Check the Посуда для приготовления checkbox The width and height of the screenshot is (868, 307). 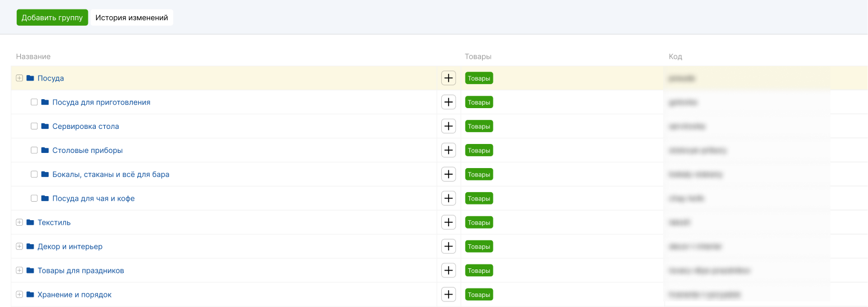(x=34, y=103)
